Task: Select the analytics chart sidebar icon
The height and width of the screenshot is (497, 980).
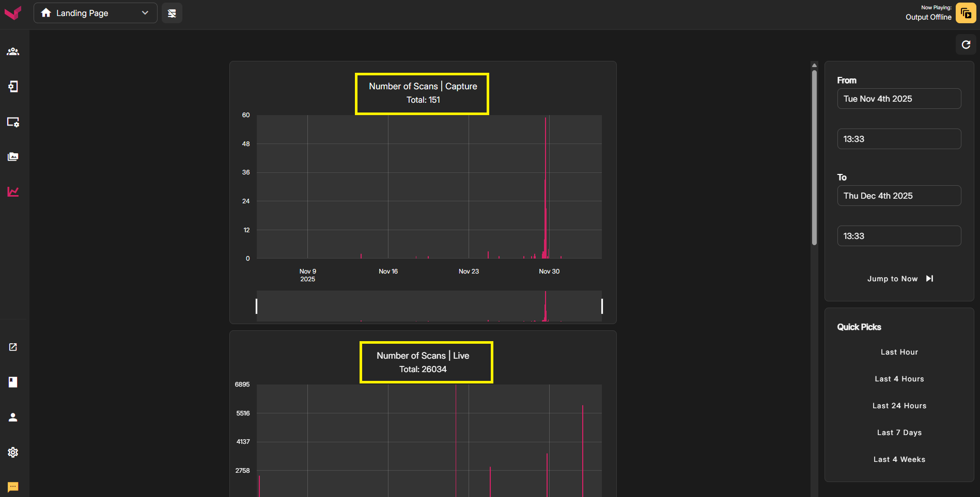Action: (13, 192)
